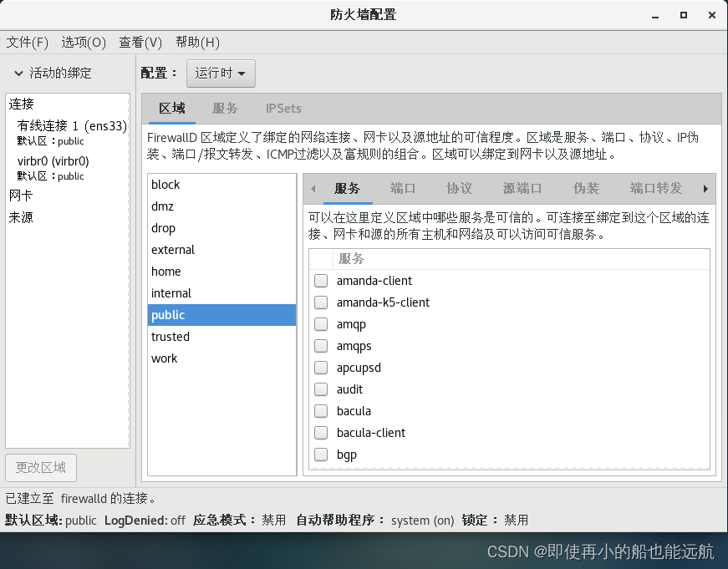
Task: Click right arrow to show more zone tabs
Action: point(705,189)
